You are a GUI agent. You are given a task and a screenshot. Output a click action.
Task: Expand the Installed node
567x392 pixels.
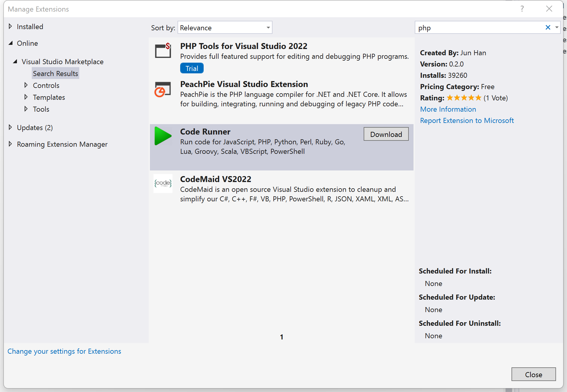click(10, 26)
